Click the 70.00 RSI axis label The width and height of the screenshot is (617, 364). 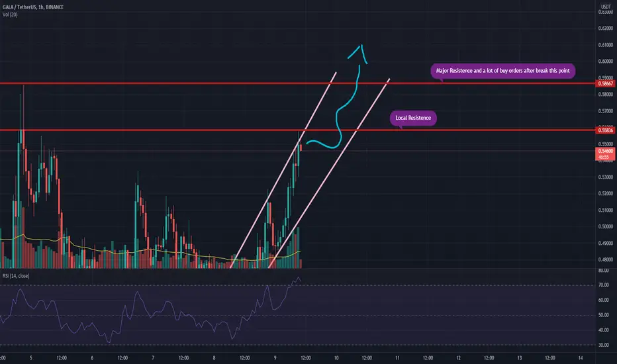click(x=604, y=285)
